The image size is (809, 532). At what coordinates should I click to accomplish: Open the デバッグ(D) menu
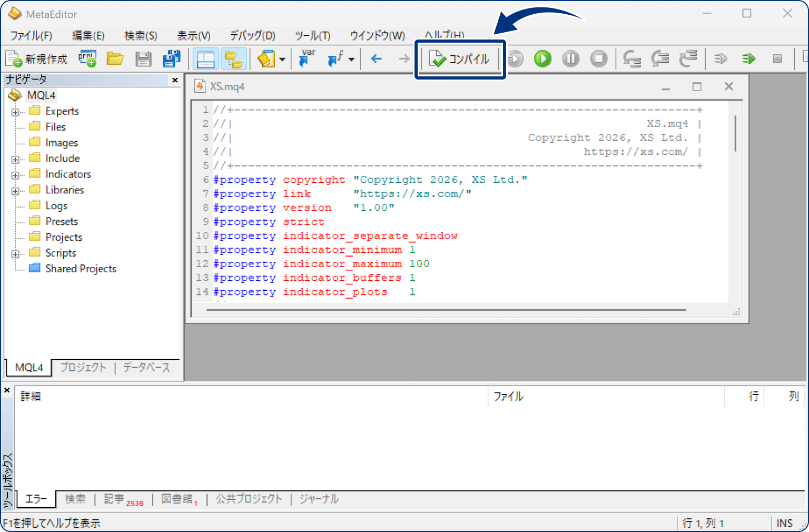(x=252, y=36)
